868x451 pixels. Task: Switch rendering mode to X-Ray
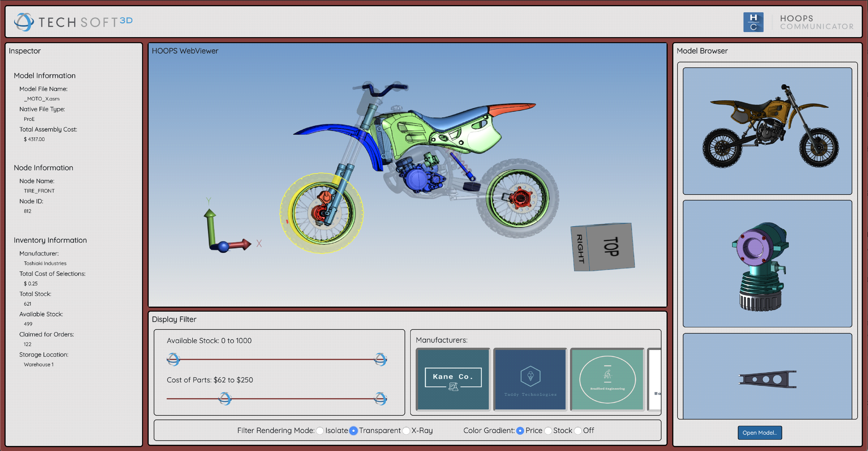[406, 431]
